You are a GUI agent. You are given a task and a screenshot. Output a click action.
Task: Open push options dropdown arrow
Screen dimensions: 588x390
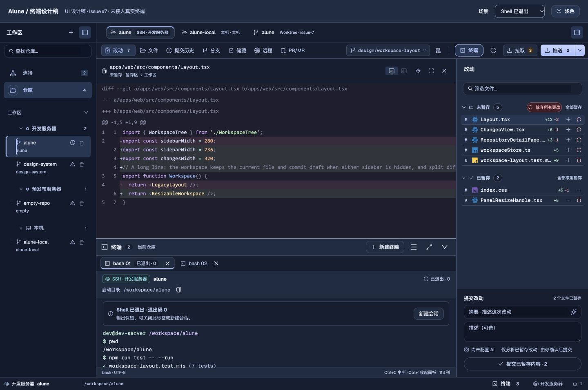[x=580, y=50]
